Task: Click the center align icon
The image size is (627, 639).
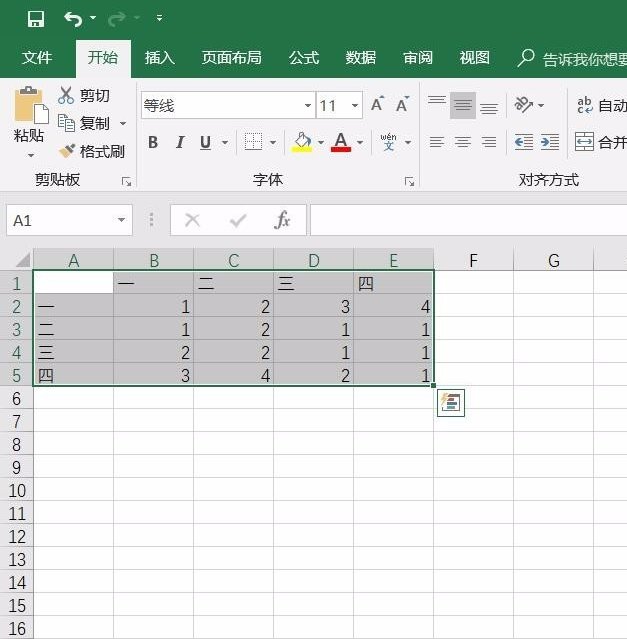Action: pos(463,142)
